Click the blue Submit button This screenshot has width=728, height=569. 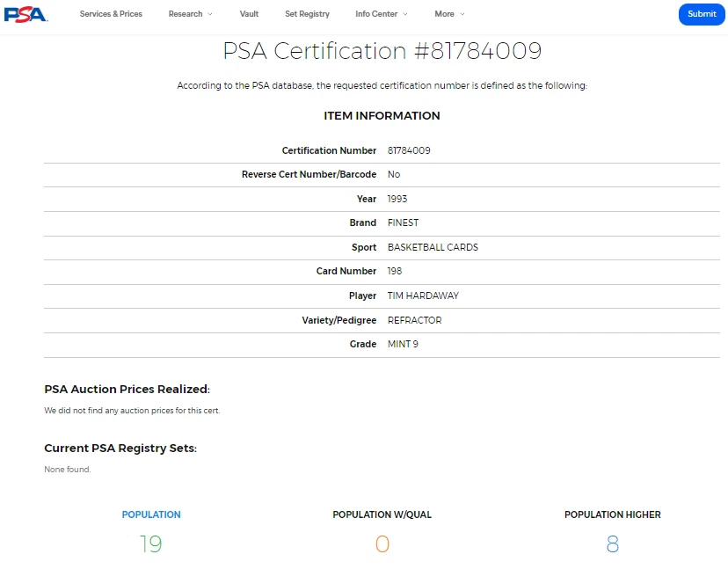tap(702, 14)
